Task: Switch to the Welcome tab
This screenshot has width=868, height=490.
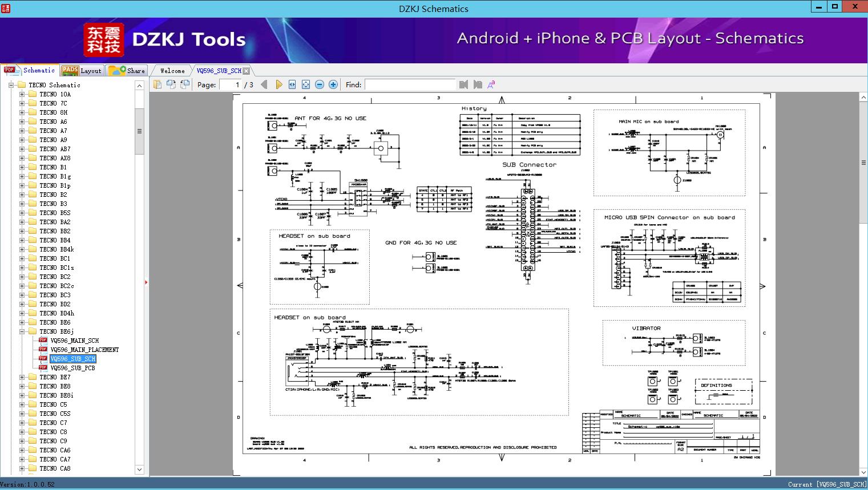Action: click(x=172, y=71)
